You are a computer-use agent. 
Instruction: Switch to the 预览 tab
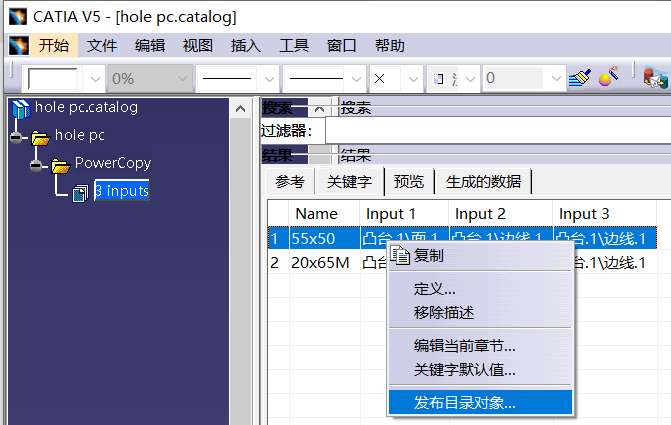click(409, 182)
